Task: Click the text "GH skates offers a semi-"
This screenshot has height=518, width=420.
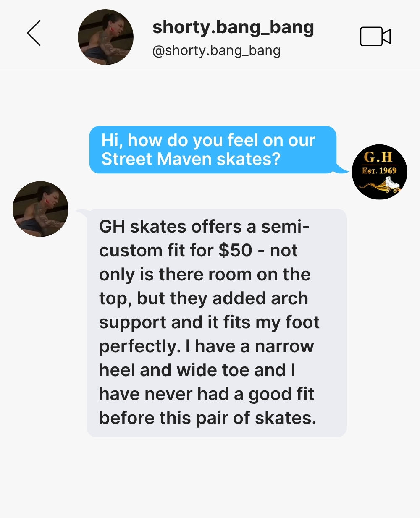Action: 204,227
